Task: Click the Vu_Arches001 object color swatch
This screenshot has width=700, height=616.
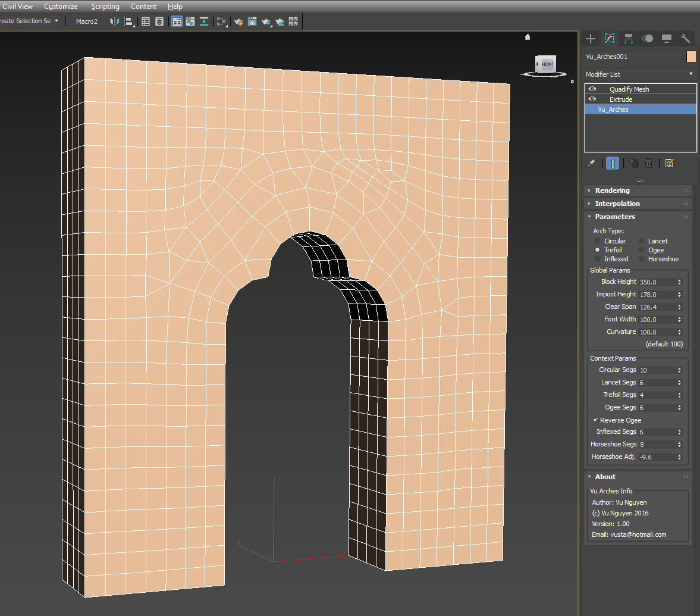Action: pos(691,57)
